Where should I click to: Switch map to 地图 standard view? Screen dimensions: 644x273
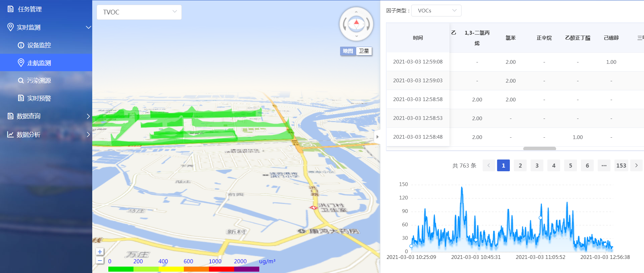pos(348,51)
